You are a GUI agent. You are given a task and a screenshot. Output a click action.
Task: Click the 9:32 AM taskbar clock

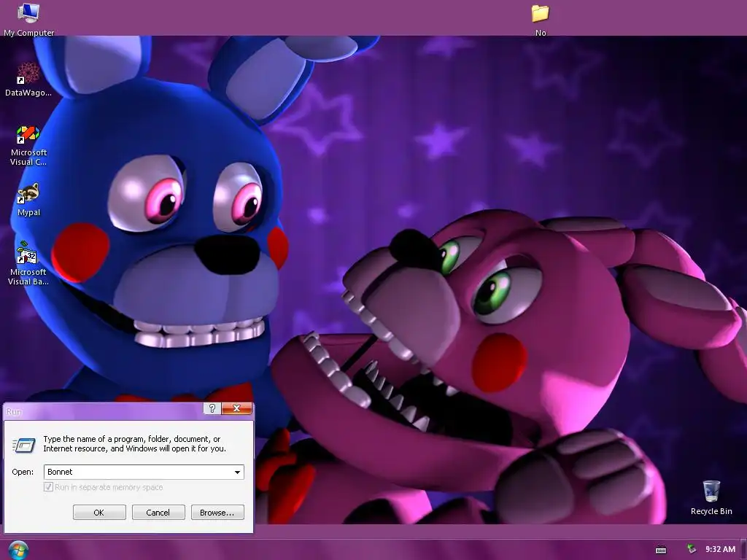pyautogui.click(x=720, y=549)
